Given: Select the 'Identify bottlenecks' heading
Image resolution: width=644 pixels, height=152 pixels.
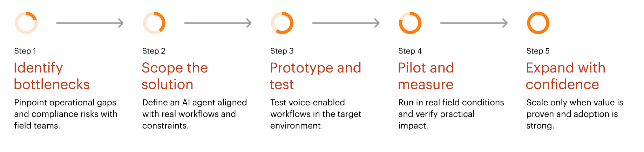Looking at the screenshot, I should (52, 76).
